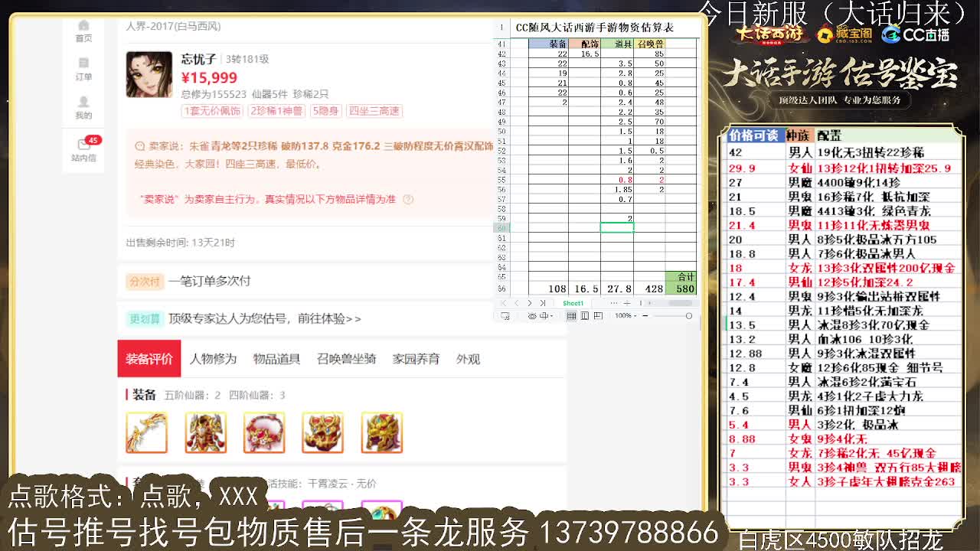Click the 四坐三高速 tag
The width and height of the screenshot is (980, 551).
(x=374, y=111)
